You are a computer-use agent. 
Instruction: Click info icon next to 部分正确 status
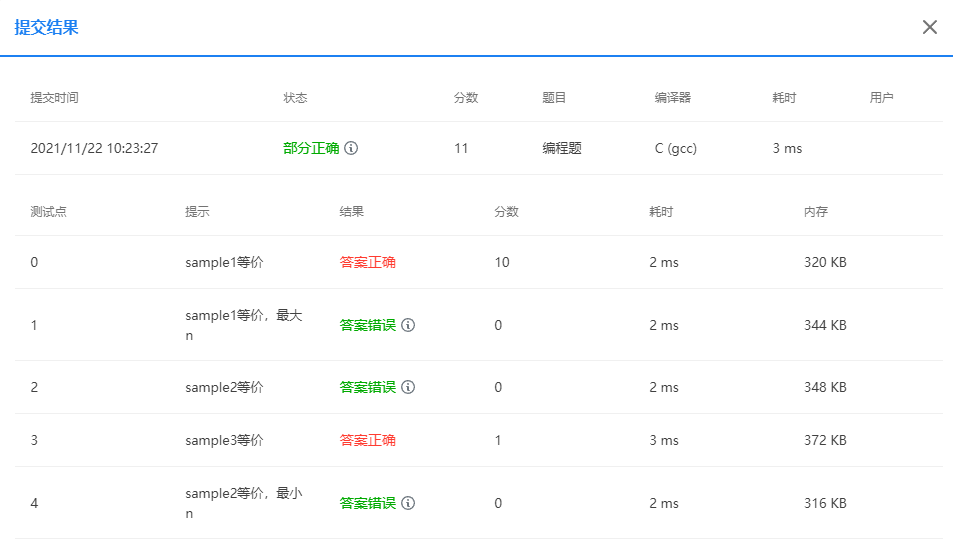pyautogui.click(x=351, y=148)
